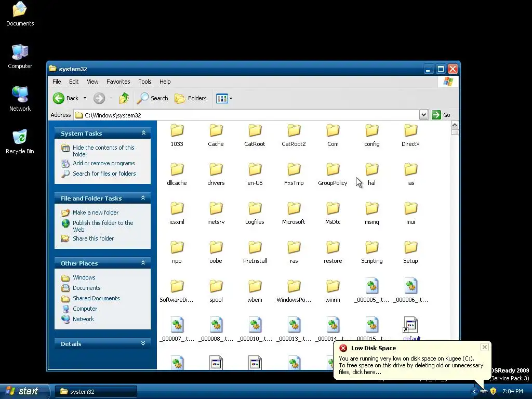Expand the Details panel
The height and width of the screenshot is (399, 532).
pos(143,343)
